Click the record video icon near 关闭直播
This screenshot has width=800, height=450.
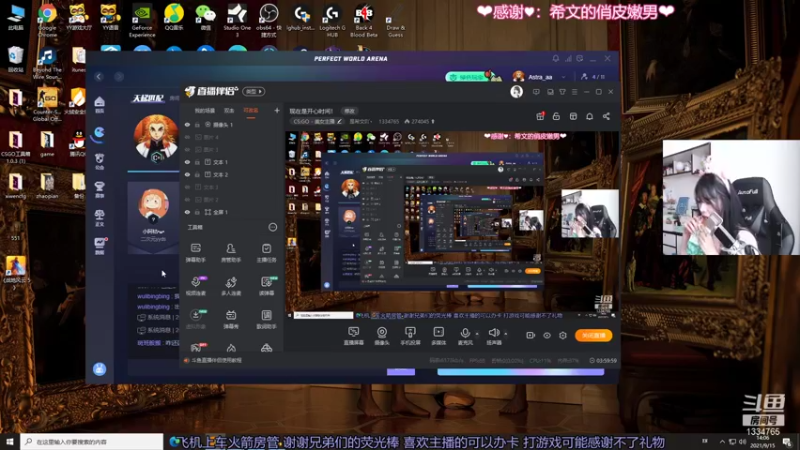[x=530, y=335]
